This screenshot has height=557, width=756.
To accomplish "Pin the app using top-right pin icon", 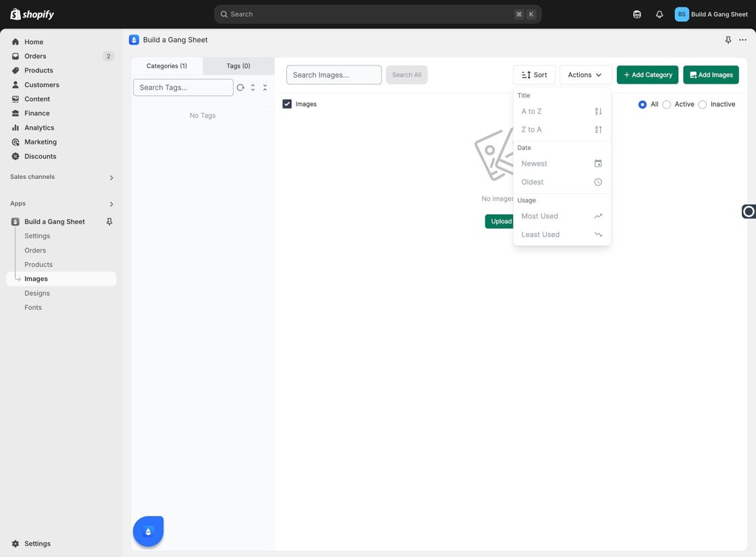I will pyautogui.click(x=728, y=40).
